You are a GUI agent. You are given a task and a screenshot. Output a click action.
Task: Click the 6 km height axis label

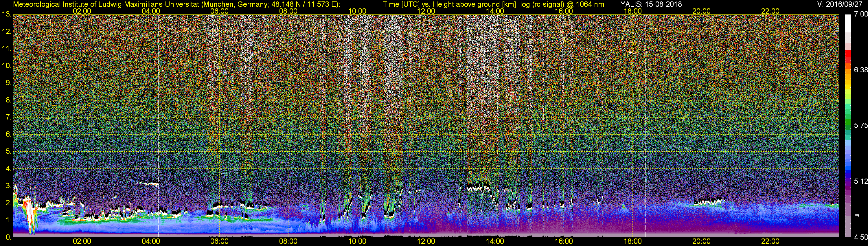[8, 135]
